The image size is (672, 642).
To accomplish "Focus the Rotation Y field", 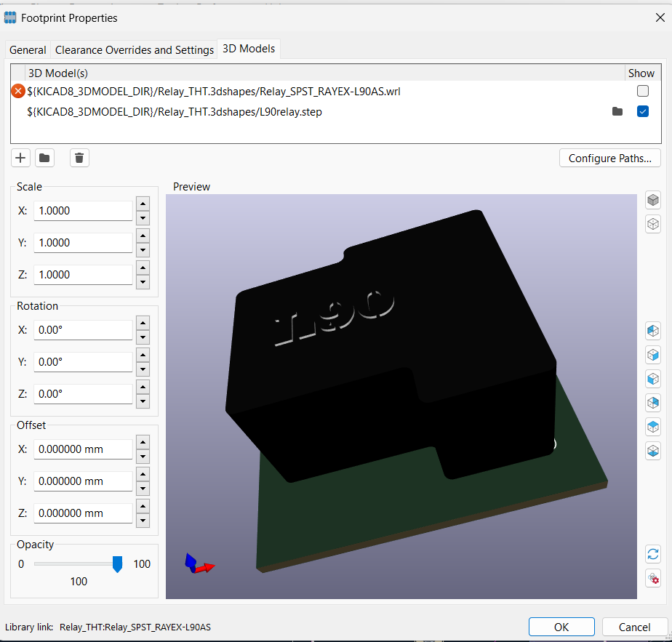I will (x=83, y=362).
